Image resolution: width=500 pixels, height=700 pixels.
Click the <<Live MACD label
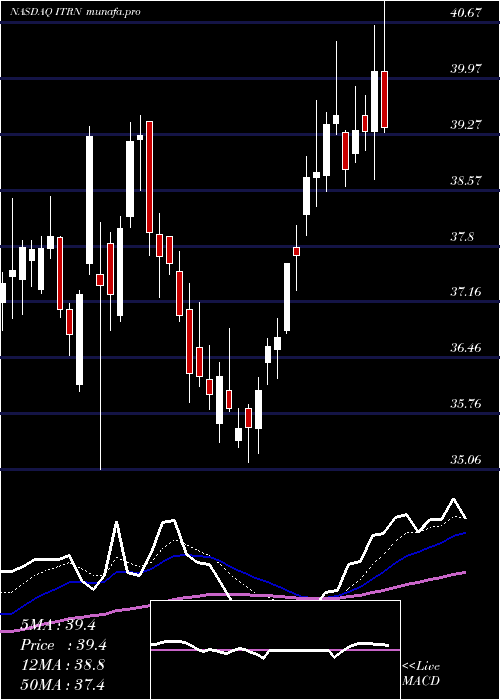point(421,674)
